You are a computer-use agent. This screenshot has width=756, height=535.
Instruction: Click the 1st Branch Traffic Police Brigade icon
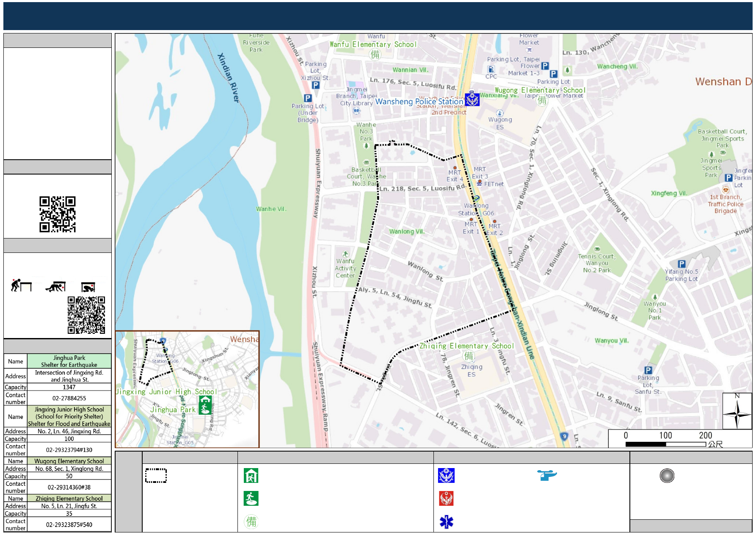[726, 190]
